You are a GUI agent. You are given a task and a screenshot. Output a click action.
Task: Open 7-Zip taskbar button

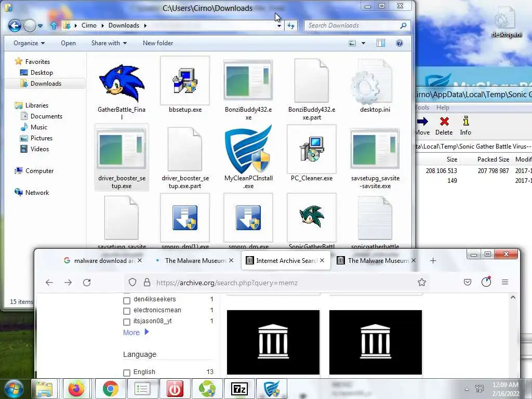click(239, 389)
